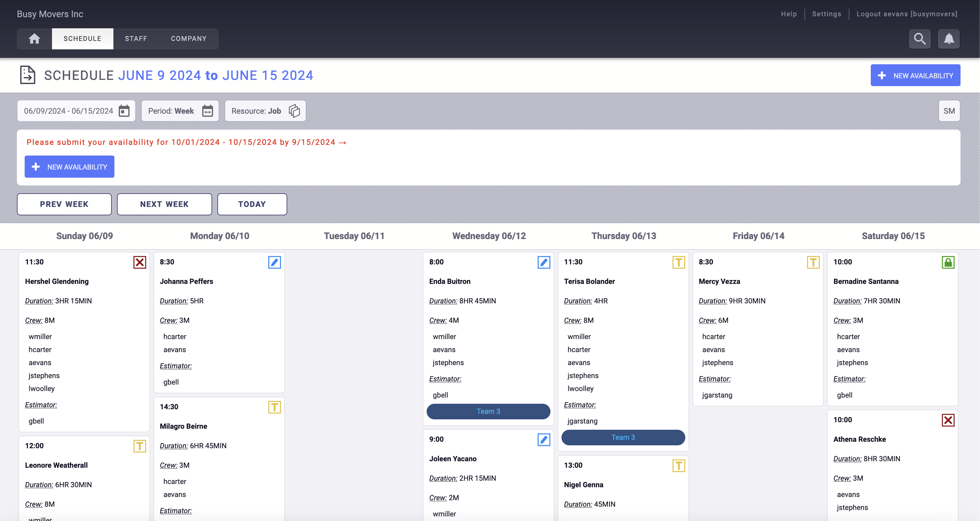Click lwoolley crew member on Hershel Glendening job
The width and height of the screenshot is (980, 521).
tap(42, 388)
